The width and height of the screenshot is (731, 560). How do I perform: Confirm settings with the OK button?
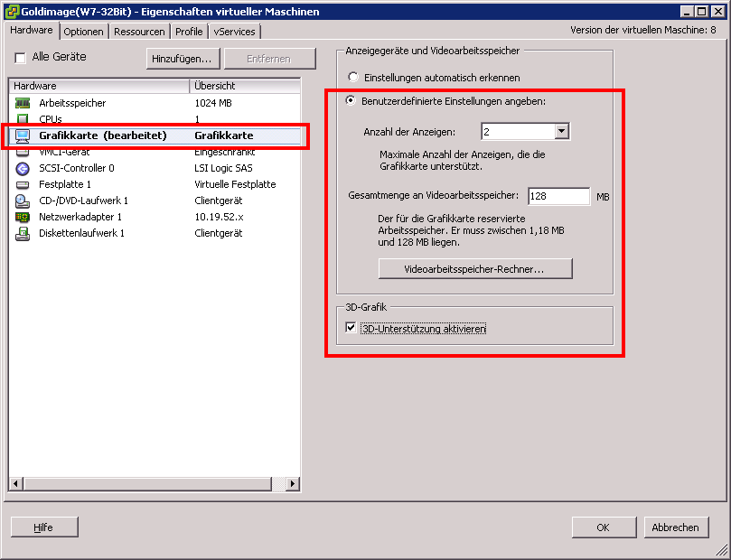pyautogui.click(x=603, y=527)
